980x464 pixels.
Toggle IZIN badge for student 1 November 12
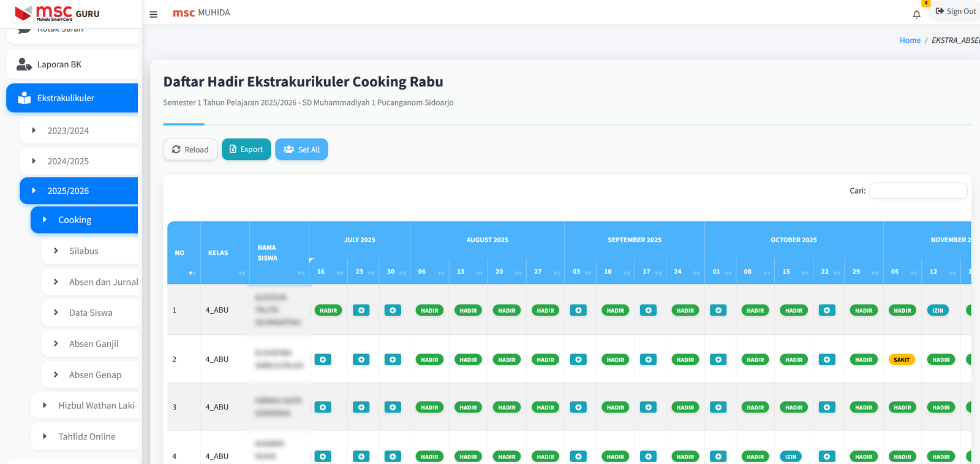pyautogui.click(x=938, y=311)
